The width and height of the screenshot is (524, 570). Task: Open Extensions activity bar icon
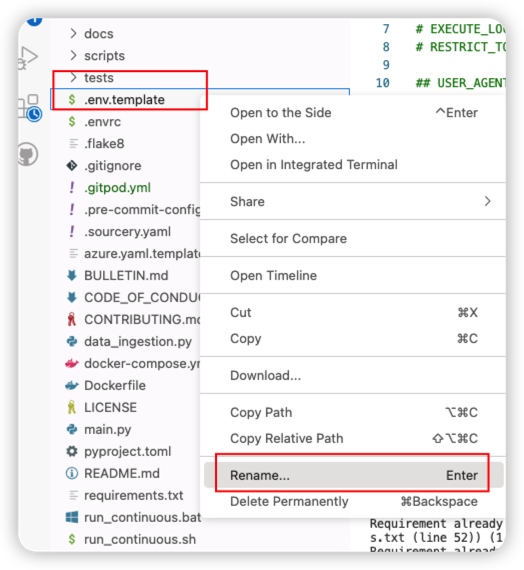coord(30,108)
